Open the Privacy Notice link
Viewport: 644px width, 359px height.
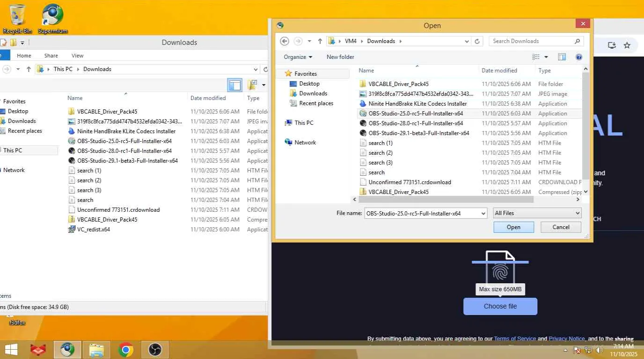(567, 339)
